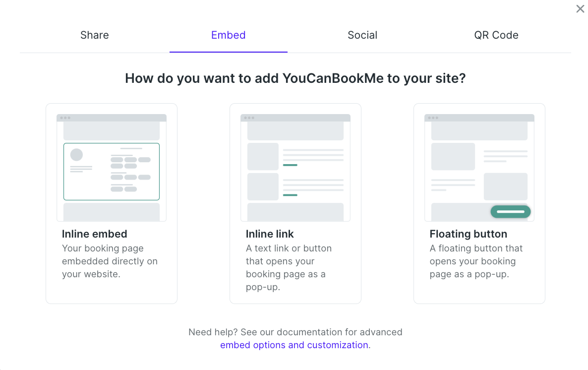Select the Embed tab
Viewport: 588px width, 370px height.
[x=229, y=35]
